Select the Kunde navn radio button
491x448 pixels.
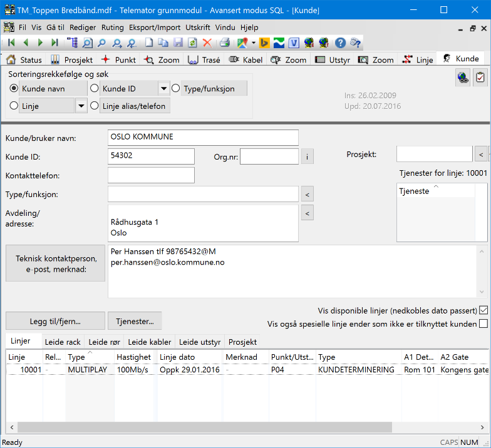tap(14, 88)
